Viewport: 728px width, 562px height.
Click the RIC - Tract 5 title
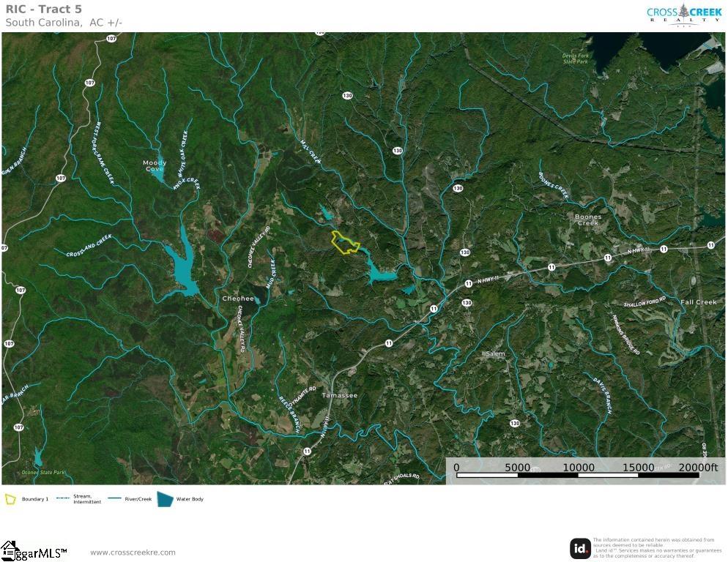44,9
